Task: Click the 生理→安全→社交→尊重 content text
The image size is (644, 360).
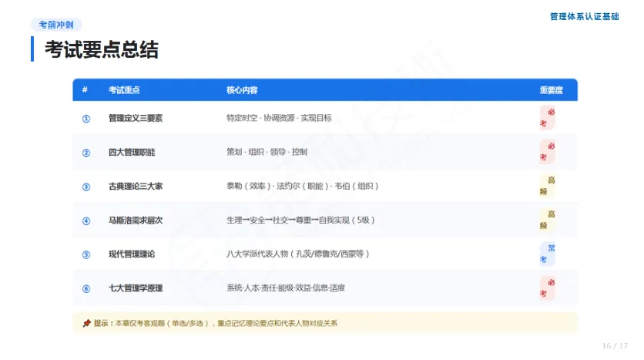Action: pos(300,220)
